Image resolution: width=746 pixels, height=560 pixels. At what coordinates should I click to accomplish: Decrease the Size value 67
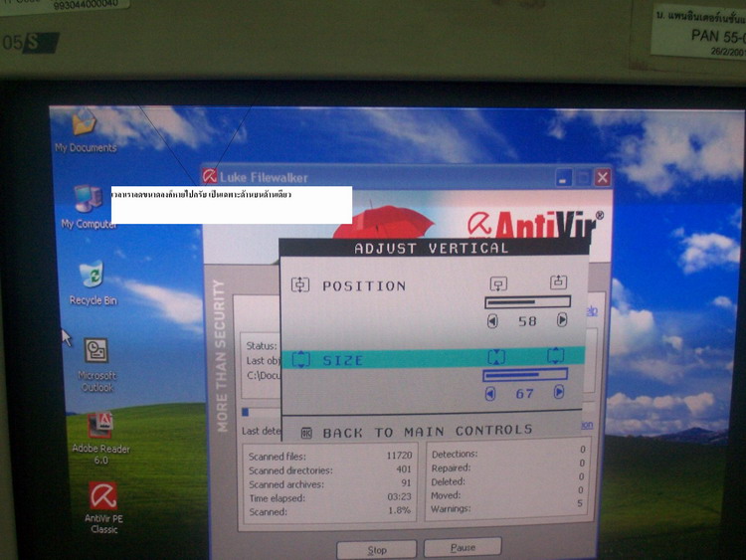(x=490, y=394)
